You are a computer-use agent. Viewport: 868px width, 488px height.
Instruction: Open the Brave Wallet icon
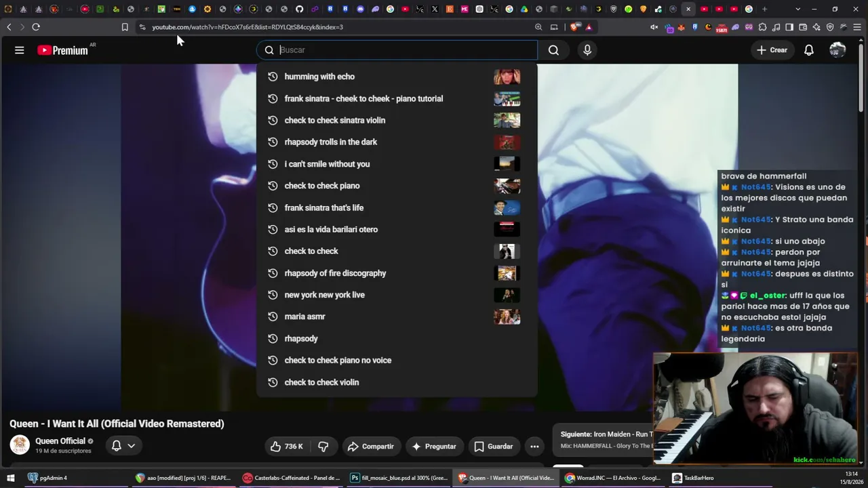(803, 27)
